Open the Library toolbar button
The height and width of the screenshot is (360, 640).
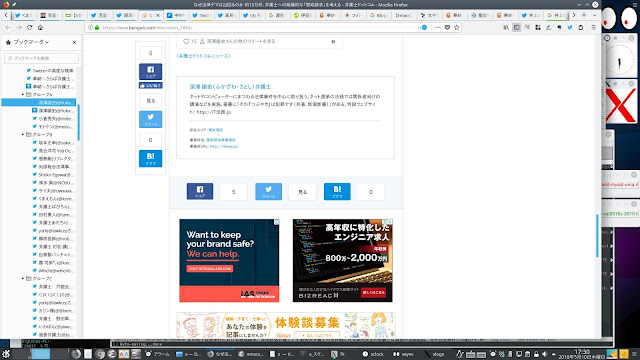point(506,27)
